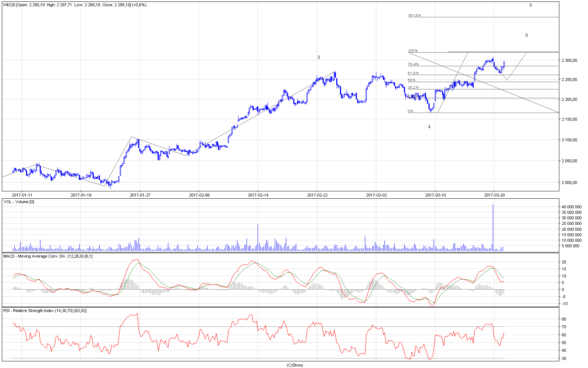Click the 50% Fibonacci retracement label
Screen dimensions: 588x368
(x=412, y=80)
